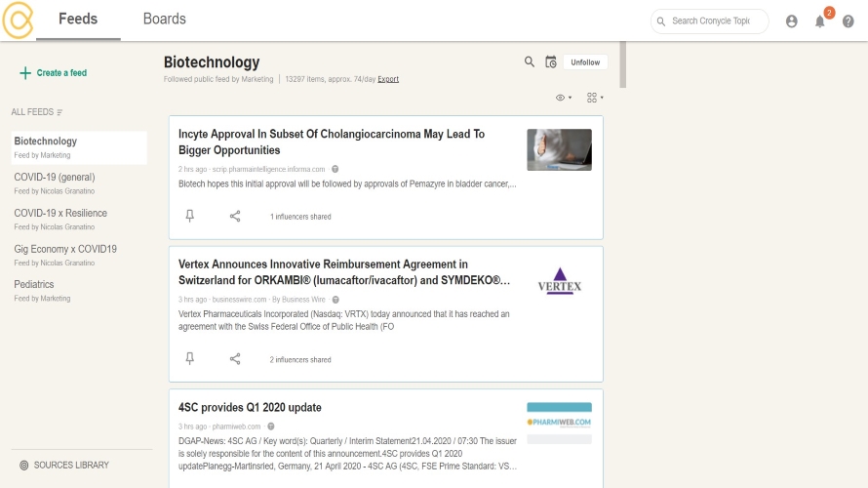The image size is (868, 488).
Task: Open the calendar date filter icon
Action: [551, 62]
